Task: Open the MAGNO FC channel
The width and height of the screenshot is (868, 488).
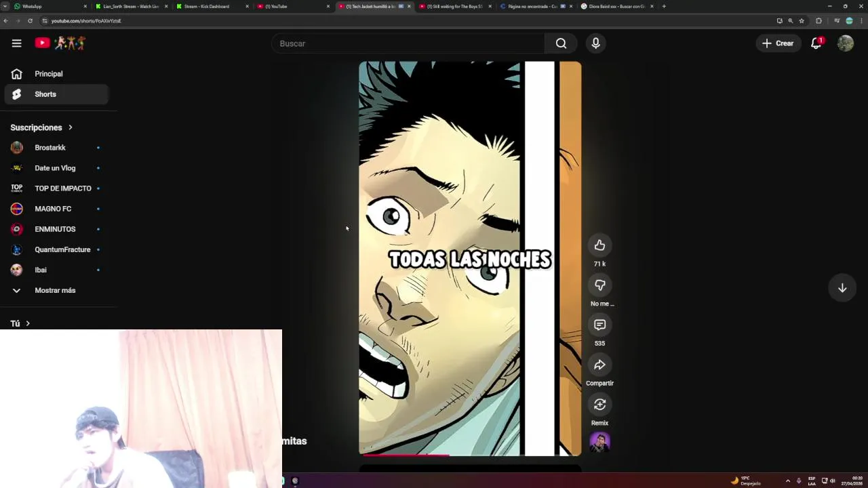Action: click(x=57, y=209)
